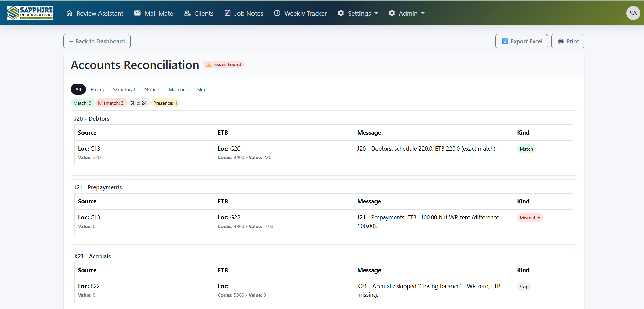Click the K21 - Accruals section heading
The height and width of the screenshot is (309, 644).
pyautogui.click(x=92, y=256)
